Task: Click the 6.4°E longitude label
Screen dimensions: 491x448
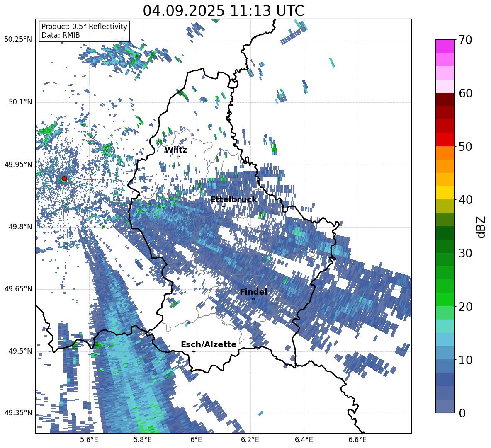Action: [304, 440]
